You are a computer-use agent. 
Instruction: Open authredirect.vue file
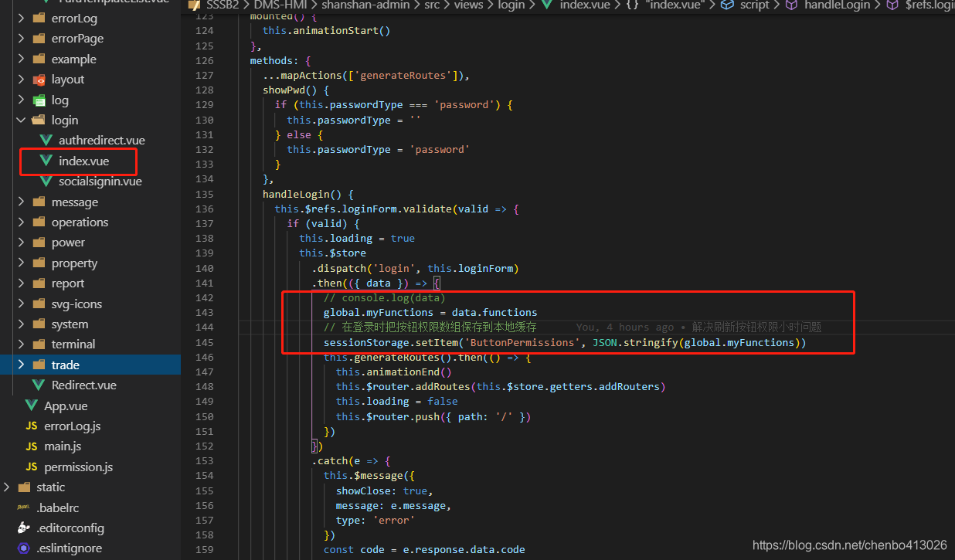(102, 141)
